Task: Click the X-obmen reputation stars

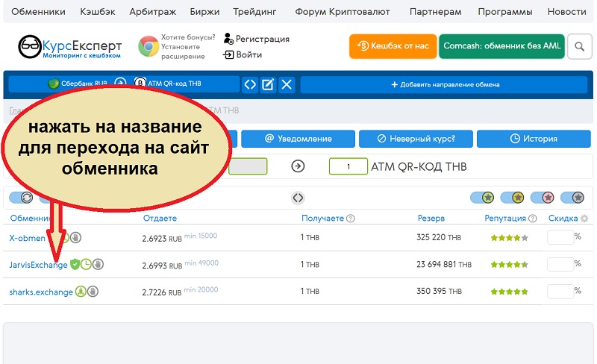Action: tap(509, 238)
